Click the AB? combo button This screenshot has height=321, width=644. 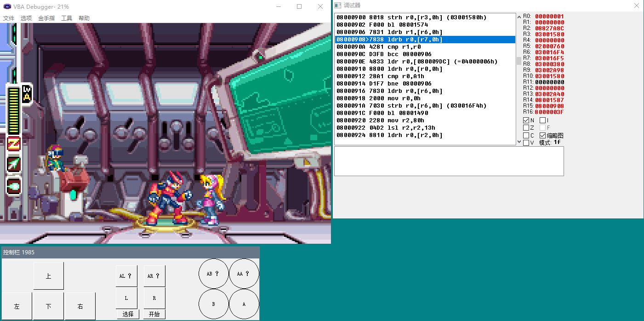[213, 273]
